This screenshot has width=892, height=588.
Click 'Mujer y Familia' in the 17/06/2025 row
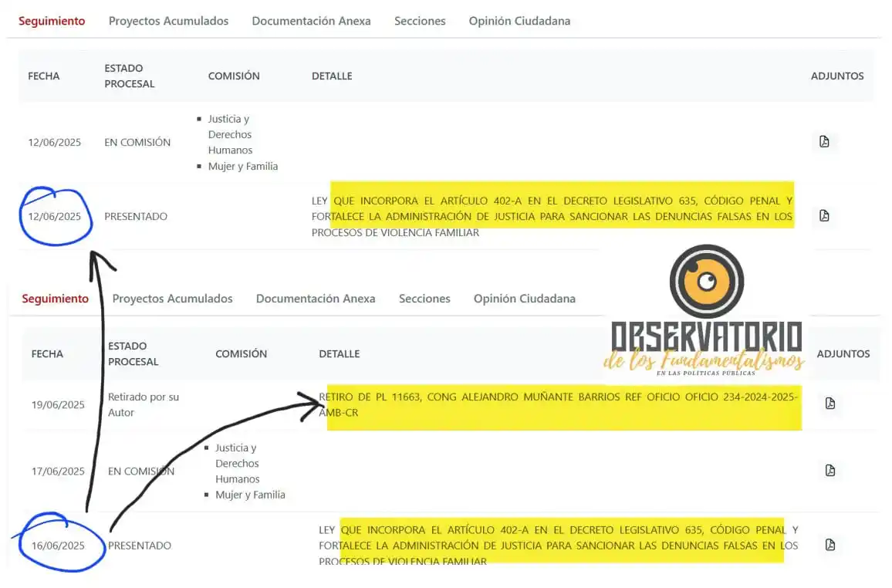(x=250, y=495)
